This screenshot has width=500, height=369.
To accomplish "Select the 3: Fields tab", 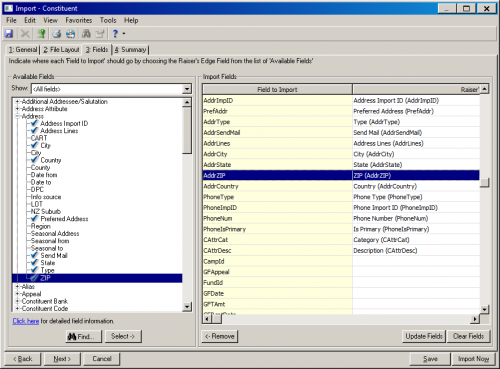I will tap(97, 49).
